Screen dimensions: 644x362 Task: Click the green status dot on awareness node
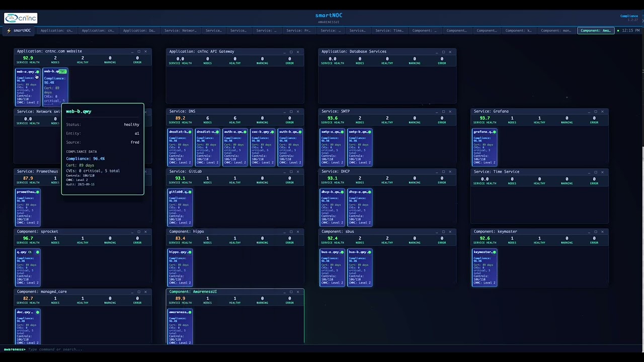click(189, 312)
